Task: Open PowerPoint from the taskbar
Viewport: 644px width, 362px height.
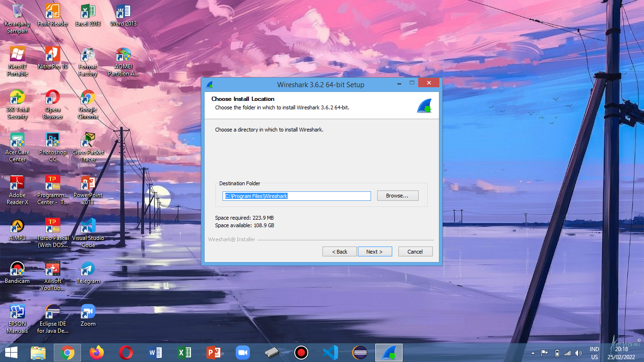Action: point(214,352)
